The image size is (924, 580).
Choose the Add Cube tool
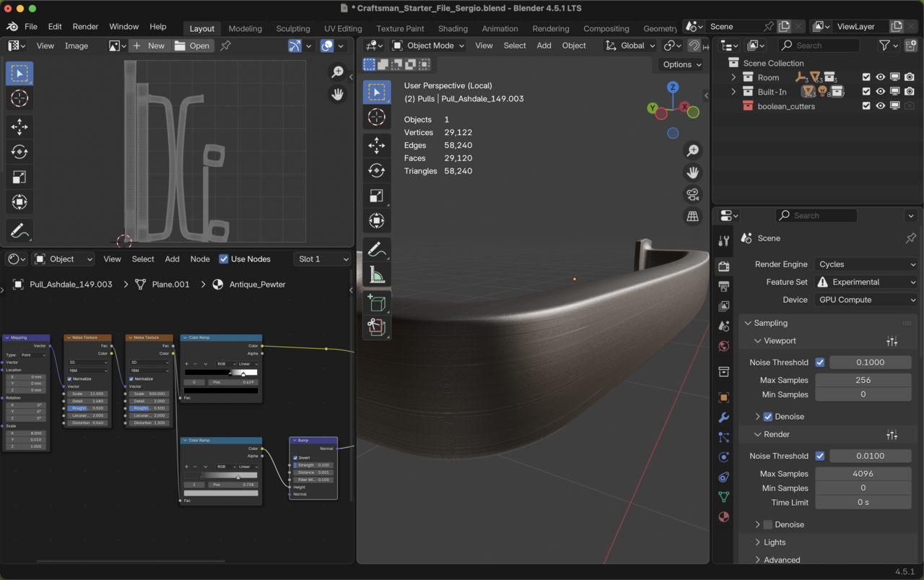point(376,303)
